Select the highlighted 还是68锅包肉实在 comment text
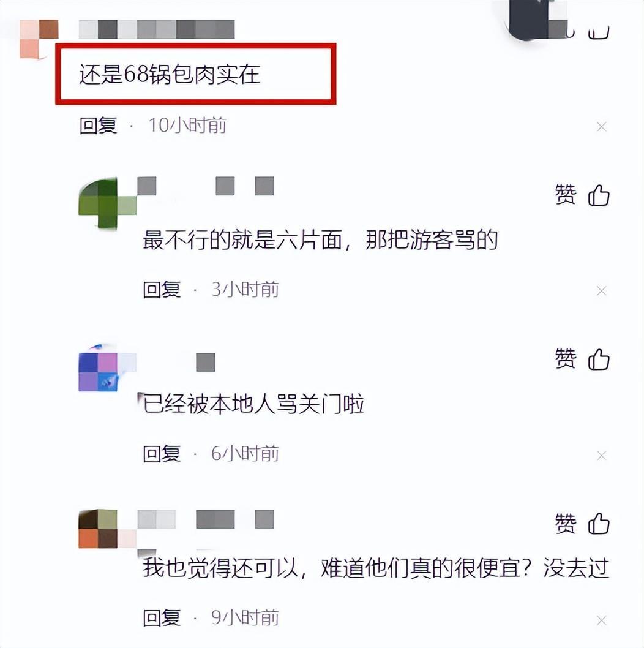 tap(170, 74)
